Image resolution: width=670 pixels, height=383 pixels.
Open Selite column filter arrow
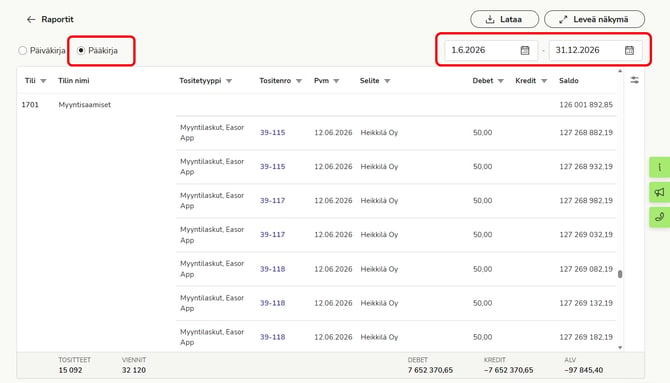tap(387, 81)
